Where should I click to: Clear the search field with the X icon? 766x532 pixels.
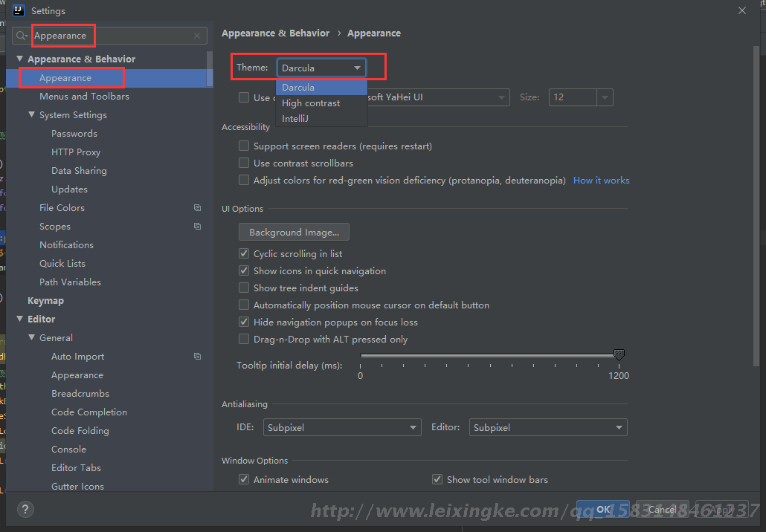click(x=197, y=36)
